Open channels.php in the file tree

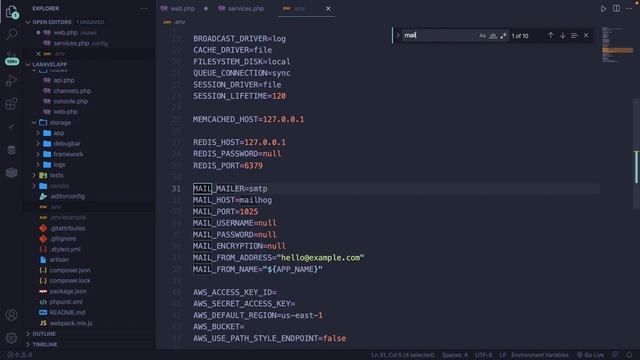tap(72, 91)
